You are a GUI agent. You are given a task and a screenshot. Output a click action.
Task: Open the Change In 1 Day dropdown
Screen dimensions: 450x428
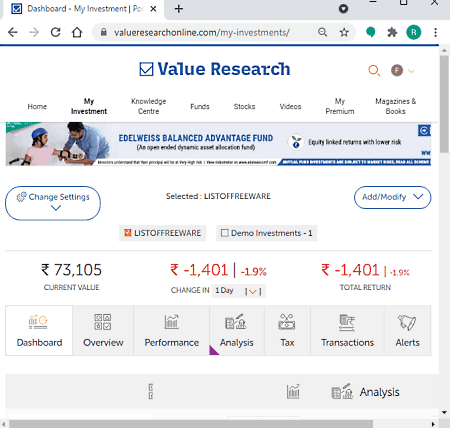(238, 291)
